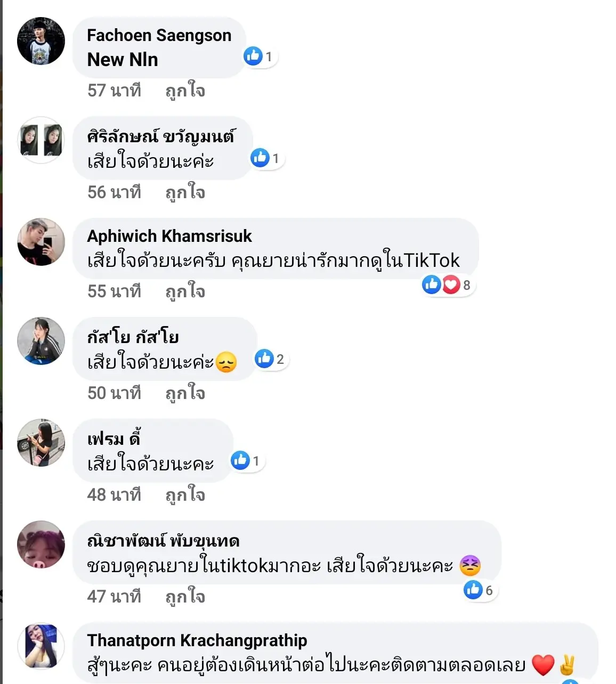Open like reactions on กัส'โย กัส'โย's comment

(x=271, y=359)
